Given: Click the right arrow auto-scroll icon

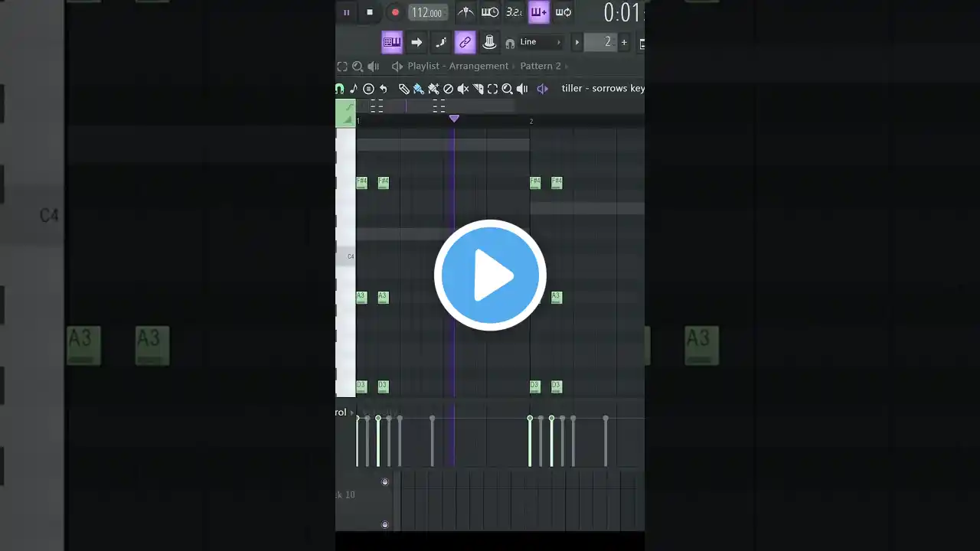Looking at the screenshot, I should (416, 42).
